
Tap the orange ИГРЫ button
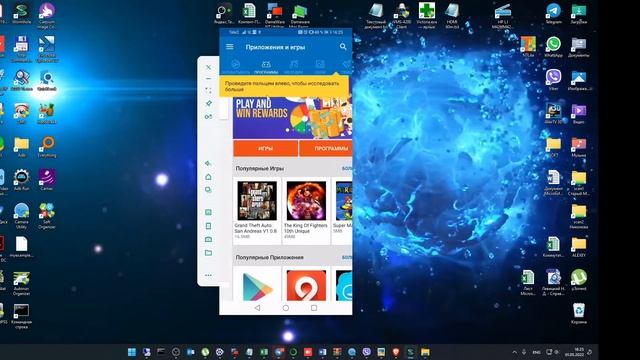pyautogui.click(x=266, y=149)
